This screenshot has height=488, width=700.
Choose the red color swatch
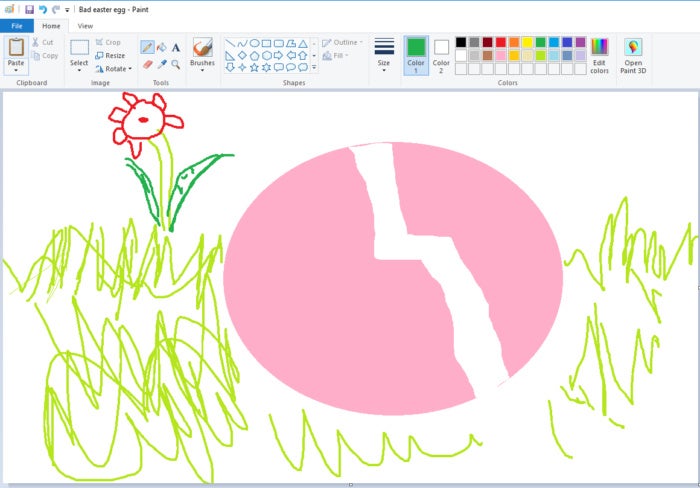click(501, 42)
